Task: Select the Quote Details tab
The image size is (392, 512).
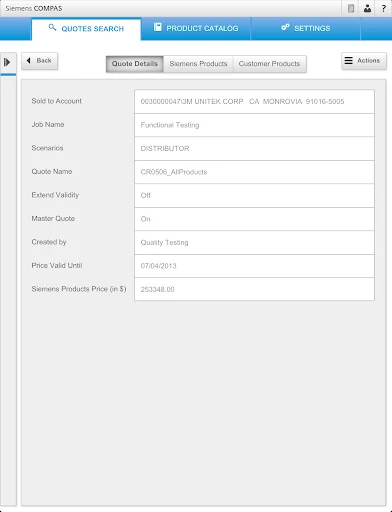Action: tap(135, 64)
